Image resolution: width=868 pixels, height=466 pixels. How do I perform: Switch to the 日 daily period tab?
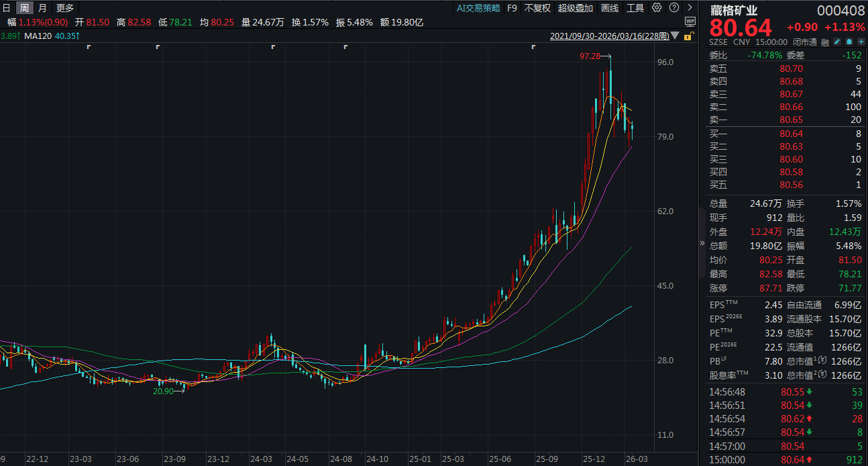7,8
